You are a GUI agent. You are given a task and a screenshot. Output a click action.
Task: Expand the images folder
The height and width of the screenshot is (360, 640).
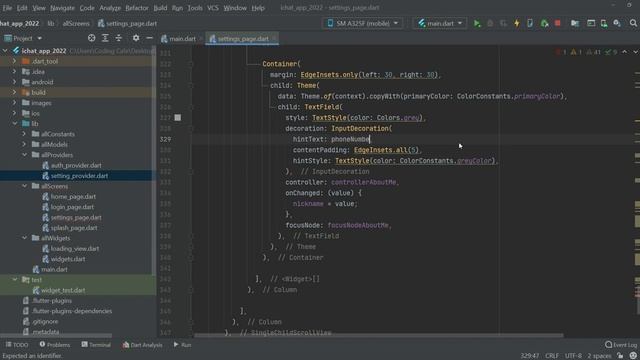click(x=14, y=103)
